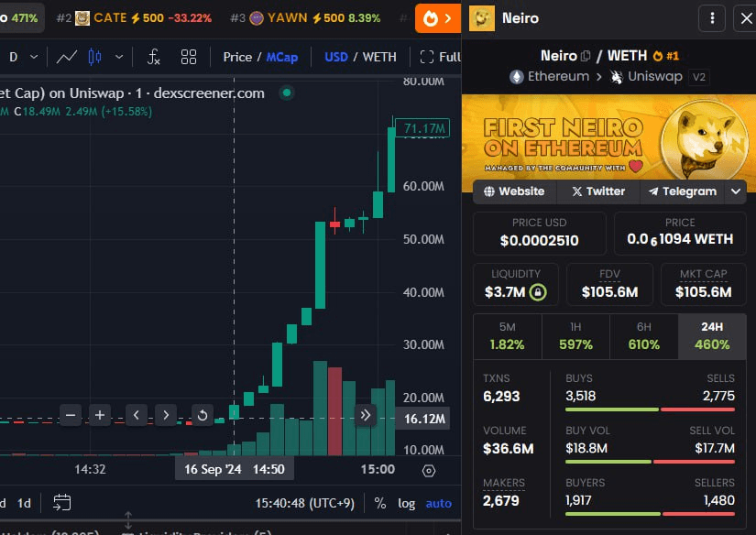Select USD as chart currency
Image resolution: width=756 pixels, height=535 pixels.
(x=336, y=57)
